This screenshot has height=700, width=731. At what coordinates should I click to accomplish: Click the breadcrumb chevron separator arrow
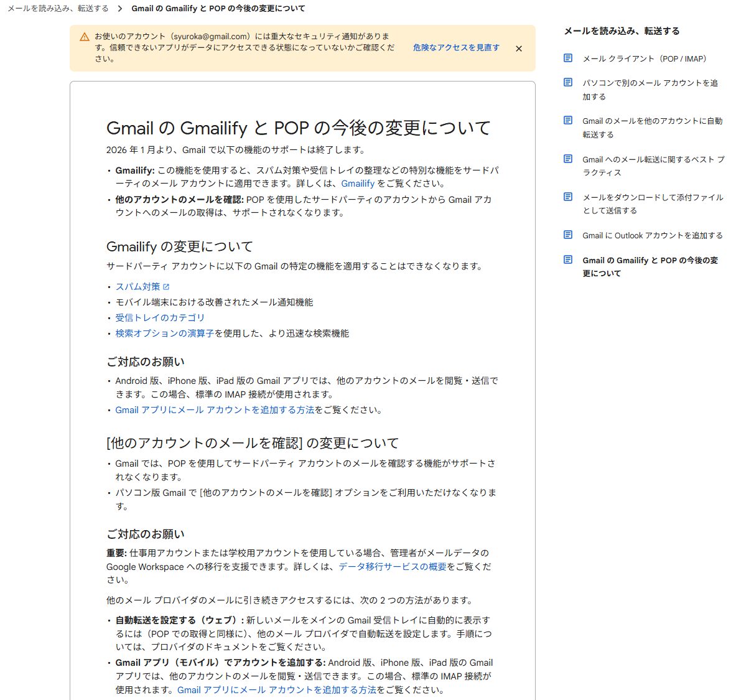pyautogui.click(x=120, y=9)
